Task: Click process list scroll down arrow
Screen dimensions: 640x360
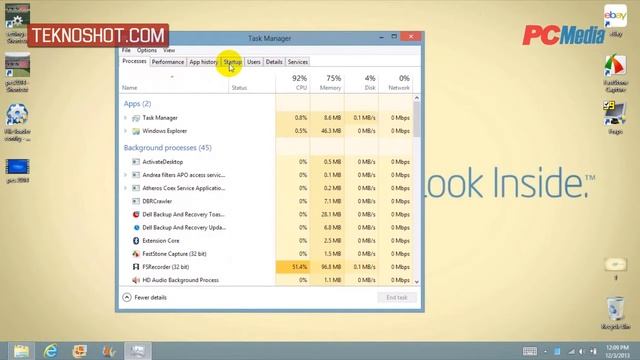Action: click(x=416, y=282)
